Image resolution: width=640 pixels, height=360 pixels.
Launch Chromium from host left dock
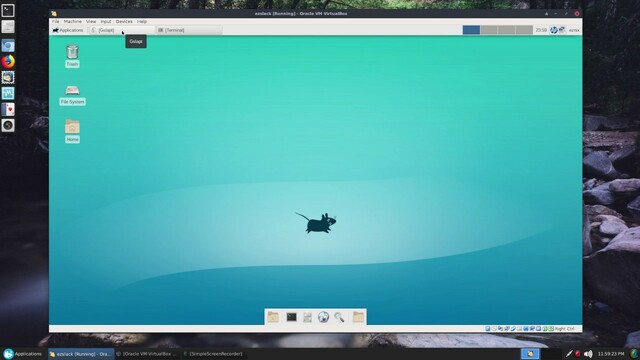[x=8, y=45]
